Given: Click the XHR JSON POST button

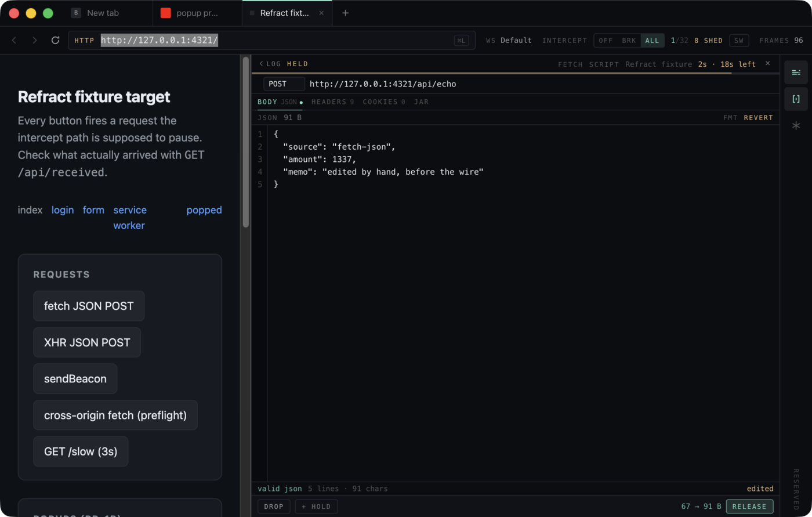Looking at the screenshot, I should pos(87,342).
